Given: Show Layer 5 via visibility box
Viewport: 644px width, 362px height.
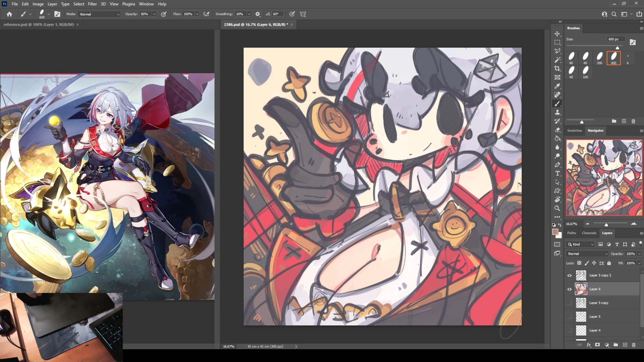Looking at the screenshot, I should (x=570, y=317).
